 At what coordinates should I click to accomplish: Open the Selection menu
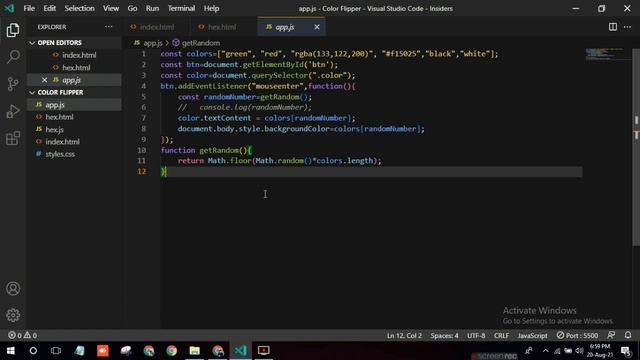click(x=80, y=8)
